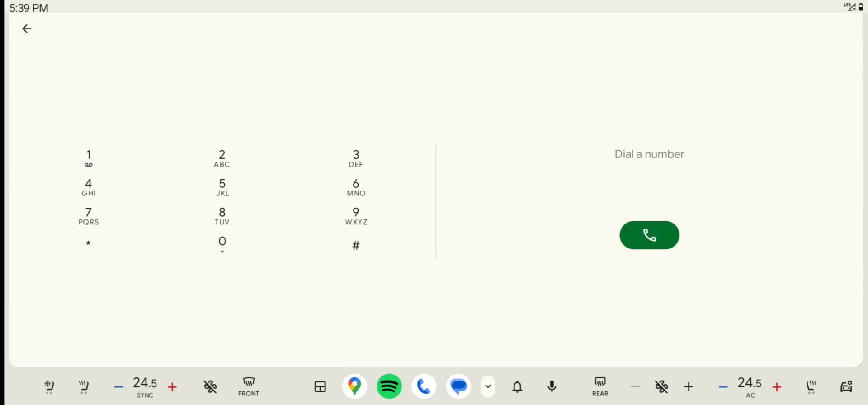Viewport: 868px width, 405px height.
Task: Open the Phone app in the dock
Action: 424,386
